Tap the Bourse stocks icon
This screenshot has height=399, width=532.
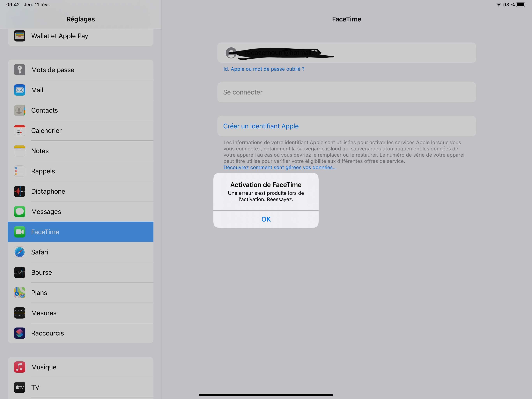[x=19, y=272]
